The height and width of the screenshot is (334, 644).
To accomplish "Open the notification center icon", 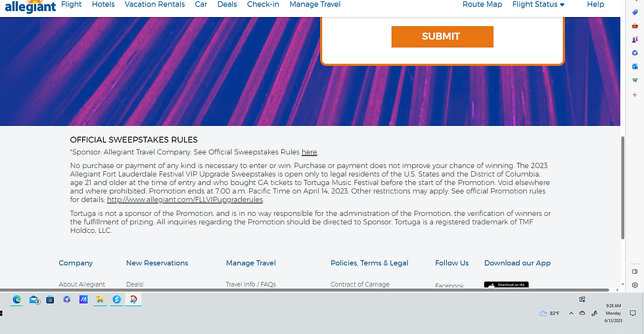I will click(x=633, y=313).
